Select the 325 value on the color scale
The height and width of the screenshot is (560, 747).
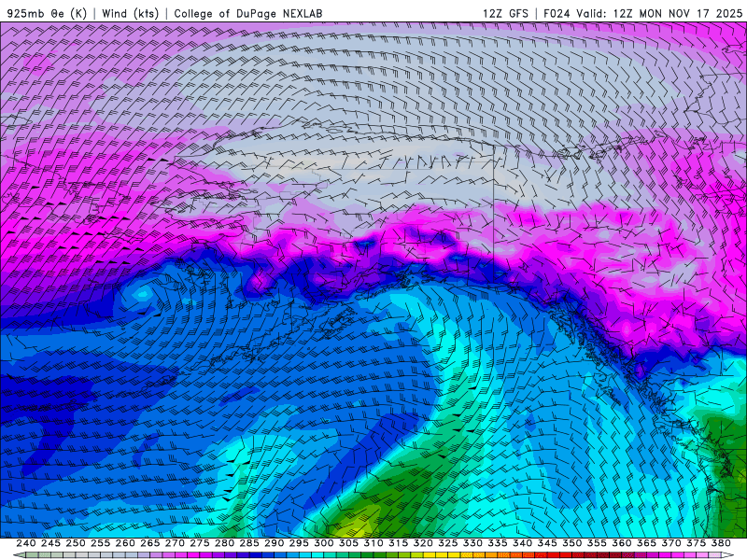click(x=447, y=543)
